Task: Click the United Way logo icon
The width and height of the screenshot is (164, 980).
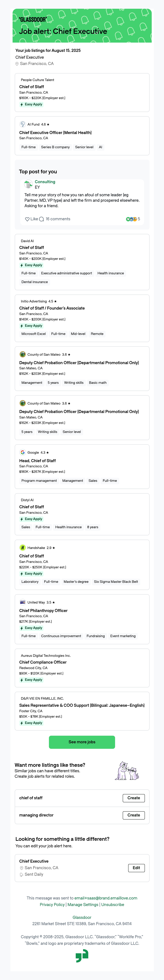Action: pos(22,602)
